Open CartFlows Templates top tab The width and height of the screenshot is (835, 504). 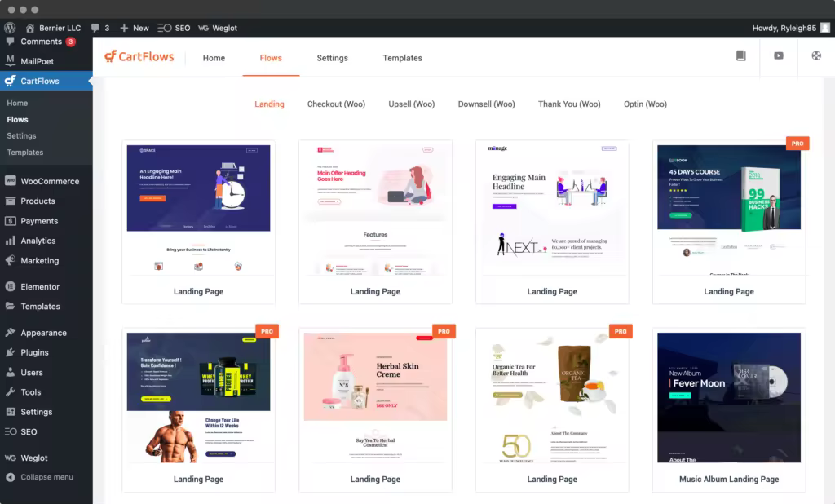tap(403, 58)
